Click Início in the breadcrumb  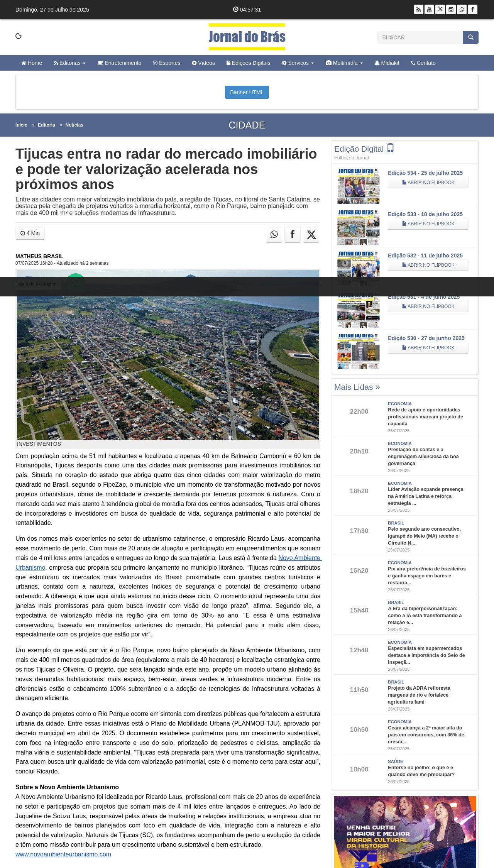(x=21, y=125)
